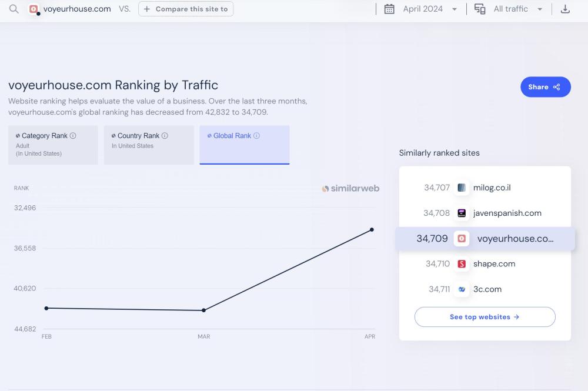Open See top websites link
The image size is (588, 391).
485,317
